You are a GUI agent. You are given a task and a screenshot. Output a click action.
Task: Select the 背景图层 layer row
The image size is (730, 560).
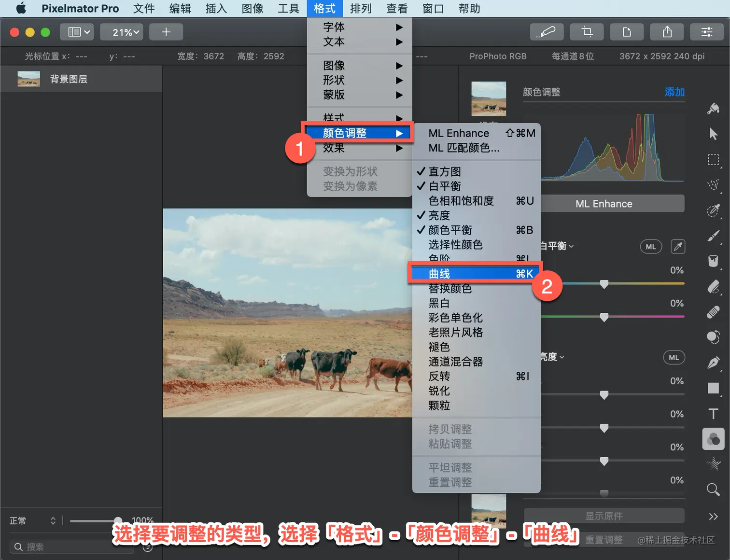[81, 79]
